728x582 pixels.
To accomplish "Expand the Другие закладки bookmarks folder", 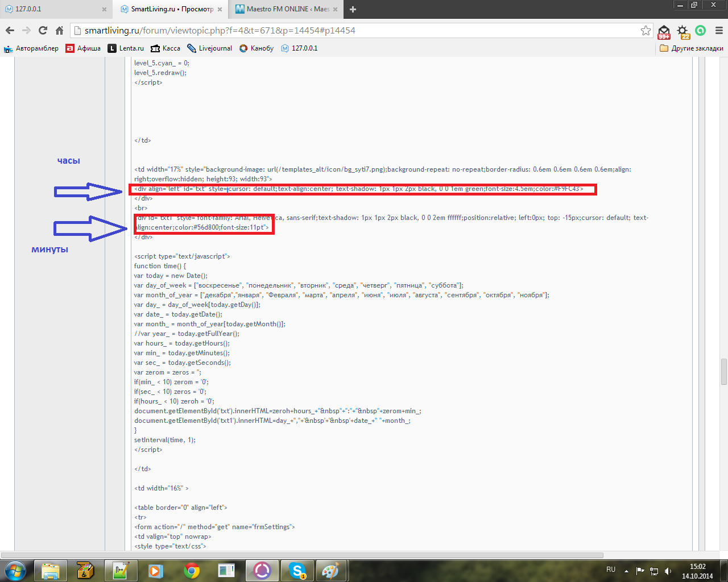I will click(692, 48).
